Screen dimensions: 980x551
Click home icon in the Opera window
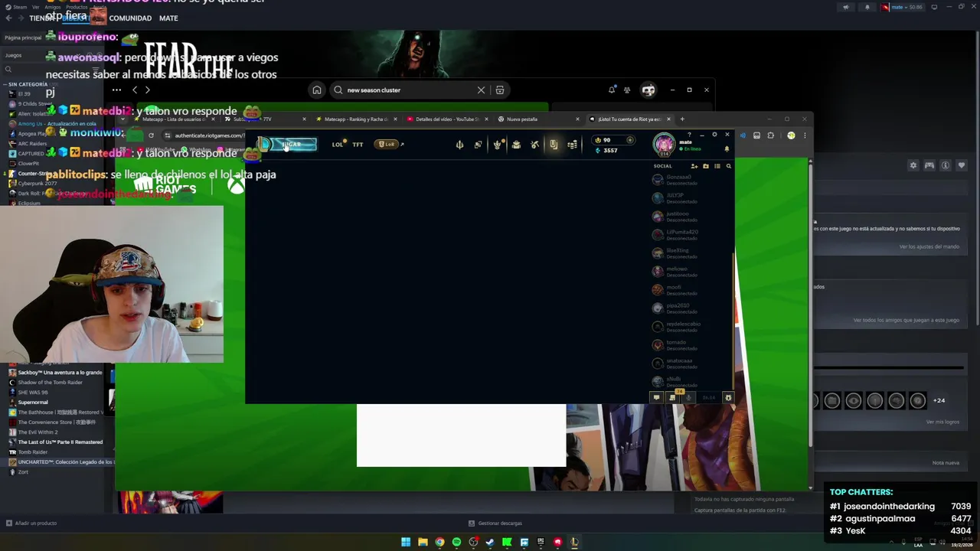pos(316,90)
